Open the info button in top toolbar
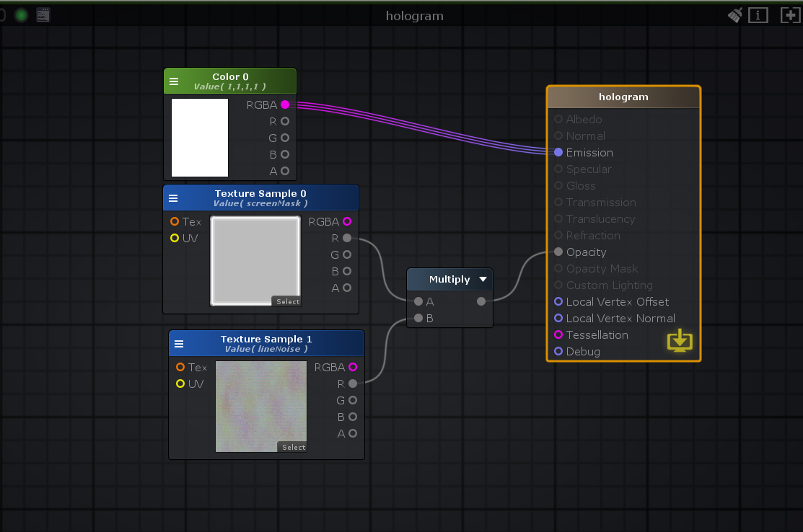The height and width of the screenshot is (532, 803). pos(758,15)
